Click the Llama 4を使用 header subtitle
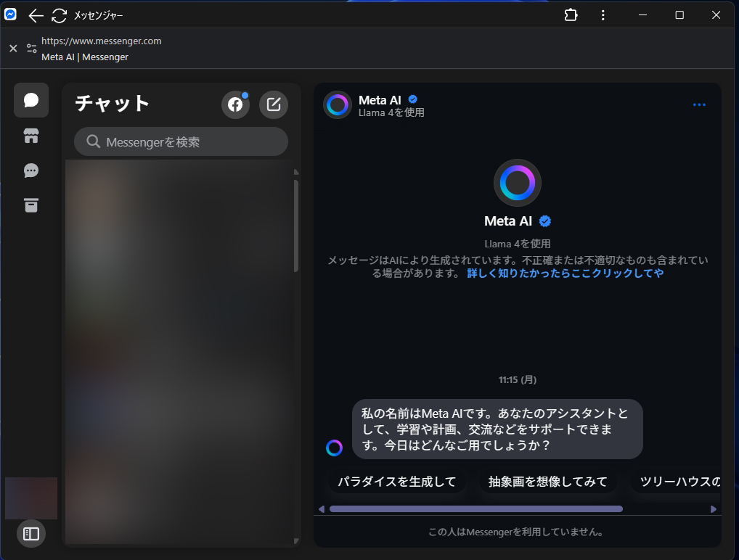 [391, 112]
